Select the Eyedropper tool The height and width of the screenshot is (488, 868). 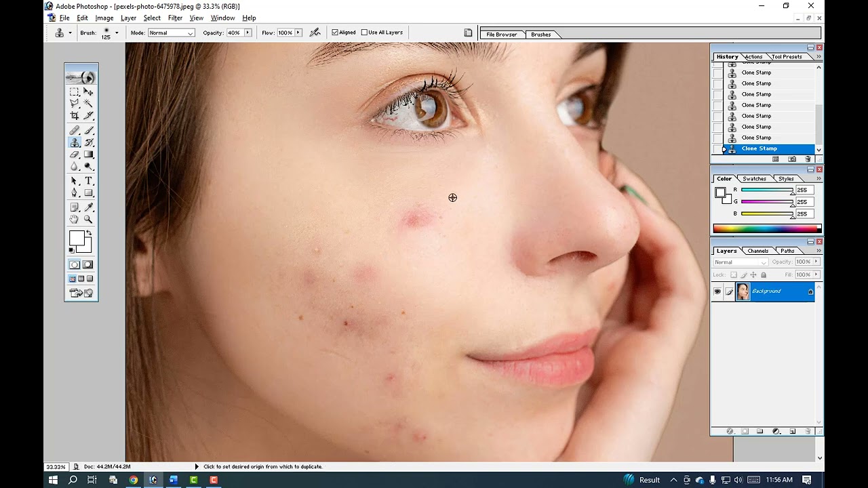pos(88,207)
